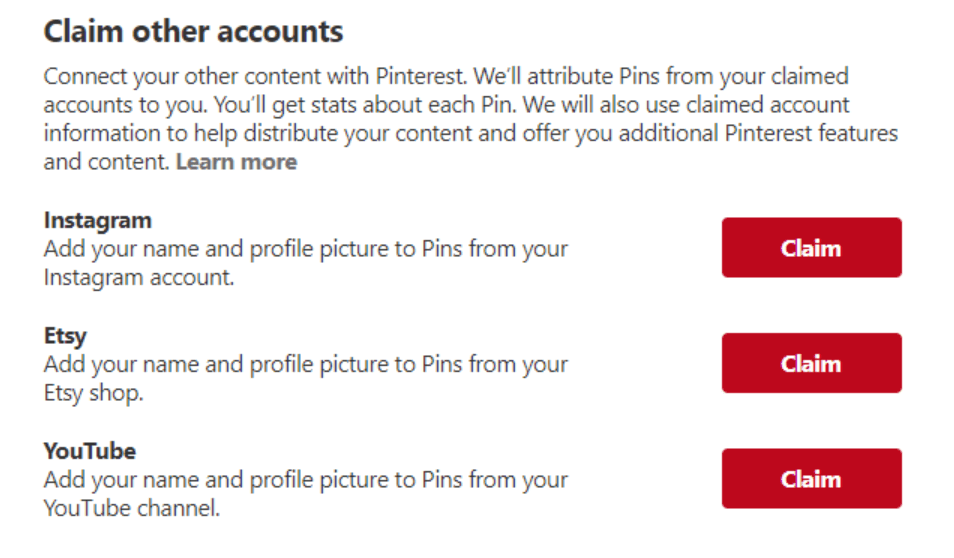Viewport: 954px width, 558px height.
Task: Click the Etsy description text
Action: pyautogui.click(x=305, y=378)
